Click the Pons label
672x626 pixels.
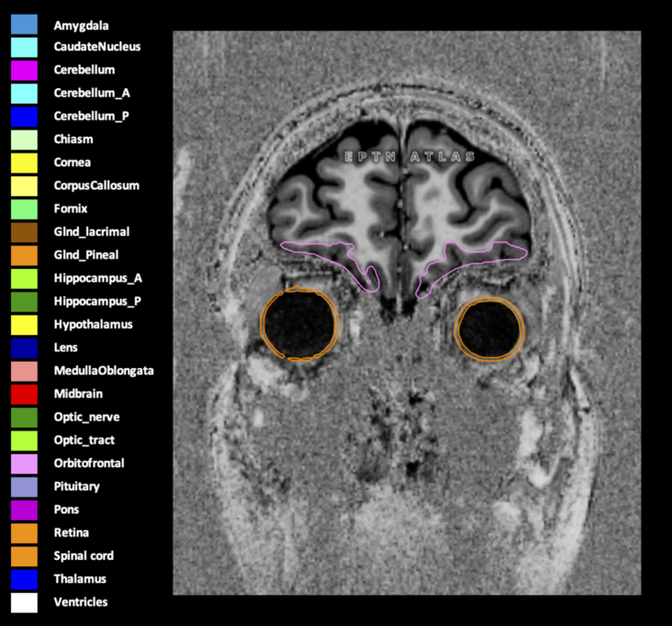tap(66, 509)
